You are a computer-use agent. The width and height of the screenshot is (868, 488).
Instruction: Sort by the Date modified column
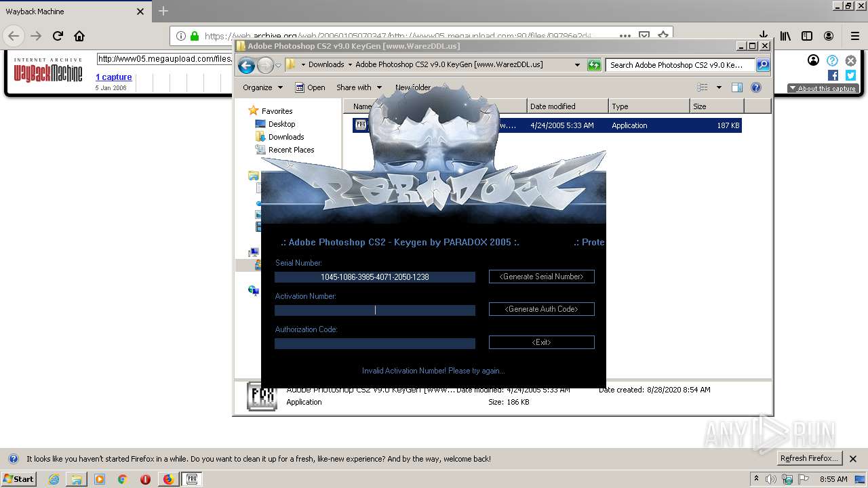(567, 106)
